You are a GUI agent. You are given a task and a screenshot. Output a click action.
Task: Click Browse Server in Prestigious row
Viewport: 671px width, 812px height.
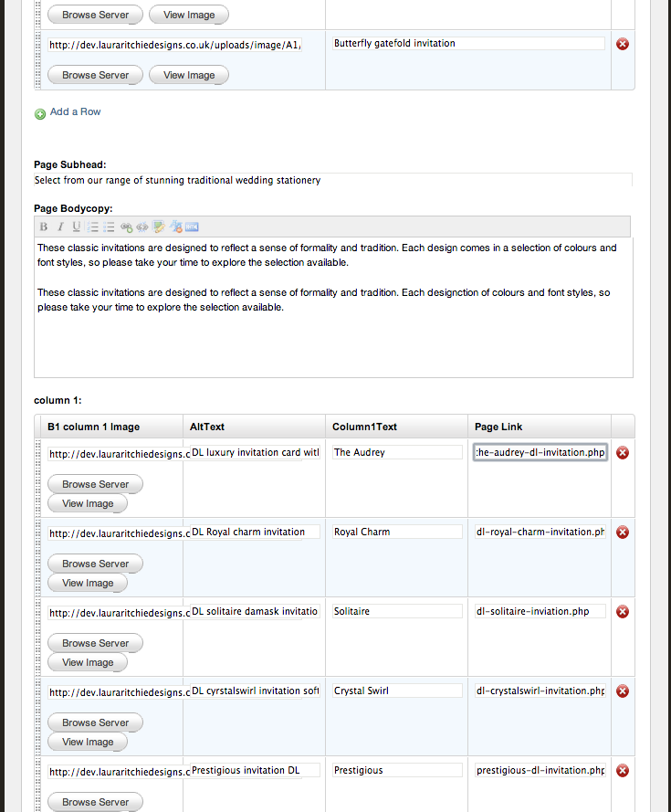(x=95, y=802)
